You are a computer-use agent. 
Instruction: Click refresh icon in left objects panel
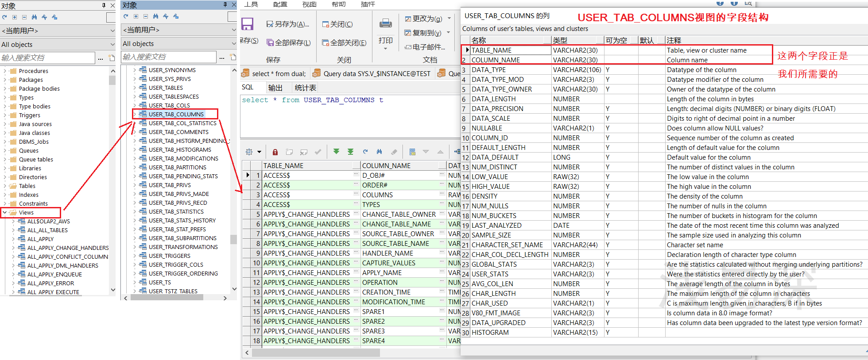(4, 17)
